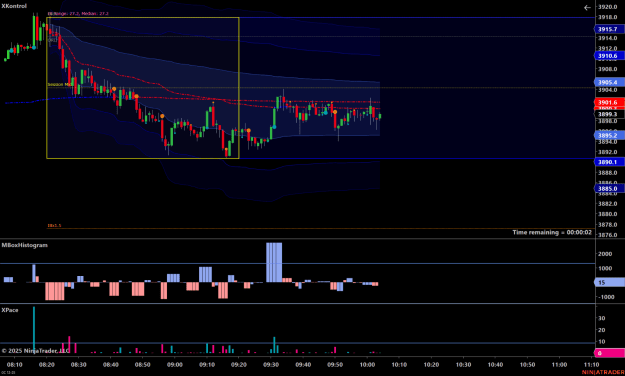Click the 10:00 time axis label
Image resolution: width=625 pixels, height=376 pixels.
coord(367,364)
